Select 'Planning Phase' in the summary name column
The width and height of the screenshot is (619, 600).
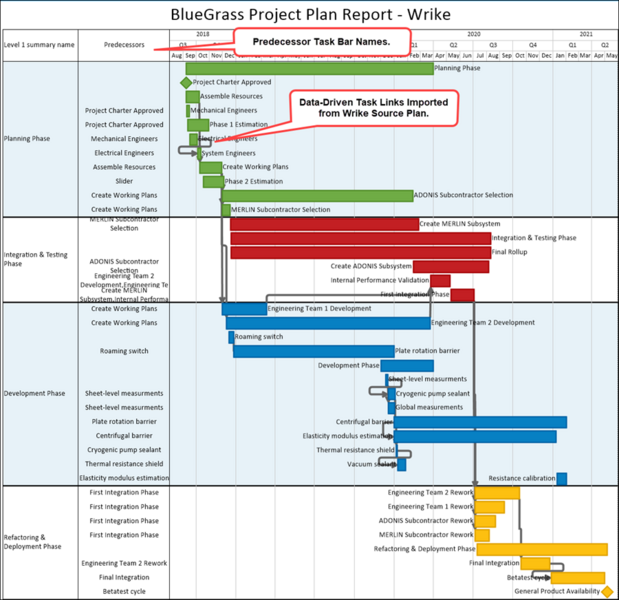(x=27, y=139)
